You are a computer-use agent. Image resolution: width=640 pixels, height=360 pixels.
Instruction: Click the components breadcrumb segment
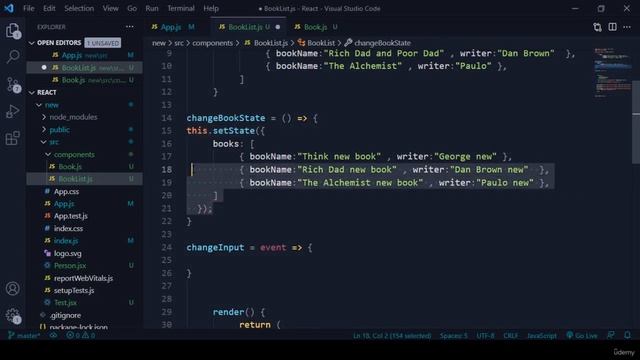212,43
